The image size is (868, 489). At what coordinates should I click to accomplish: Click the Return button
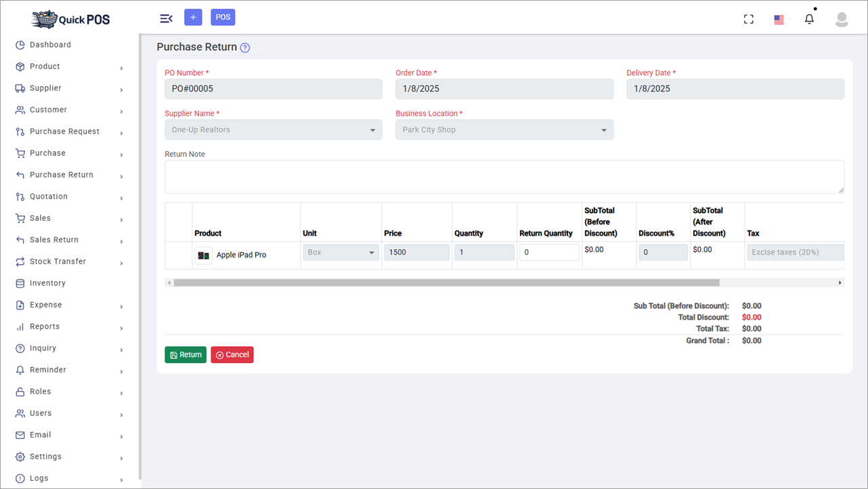(x=186, y=354)
